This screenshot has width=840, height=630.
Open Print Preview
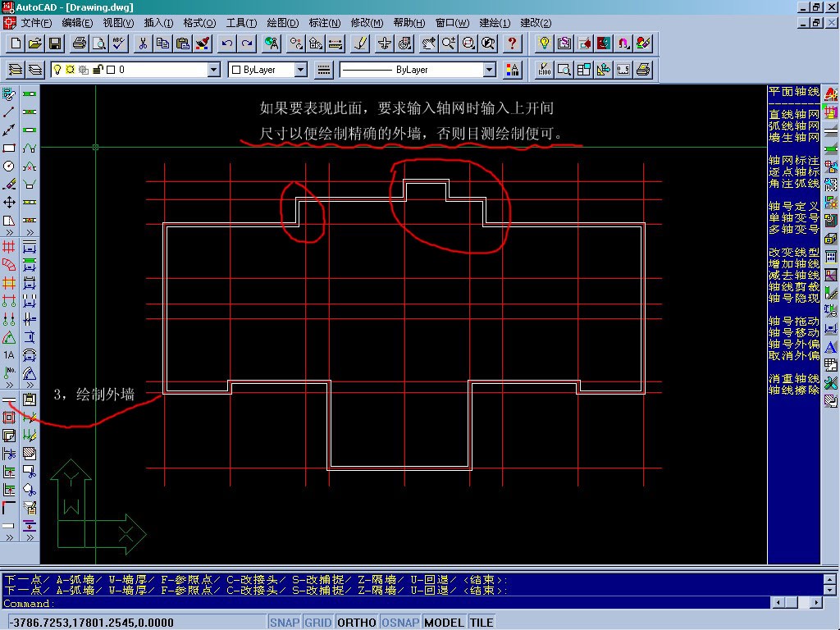point(99,43)
